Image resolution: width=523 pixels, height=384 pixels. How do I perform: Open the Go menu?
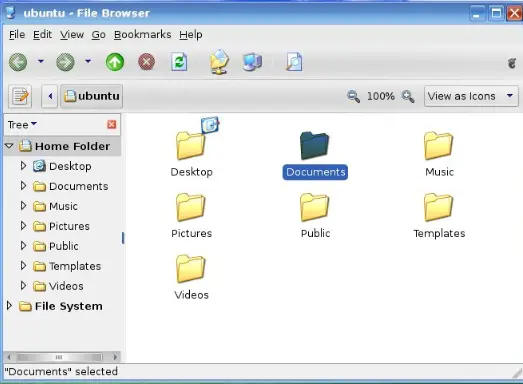98,35
